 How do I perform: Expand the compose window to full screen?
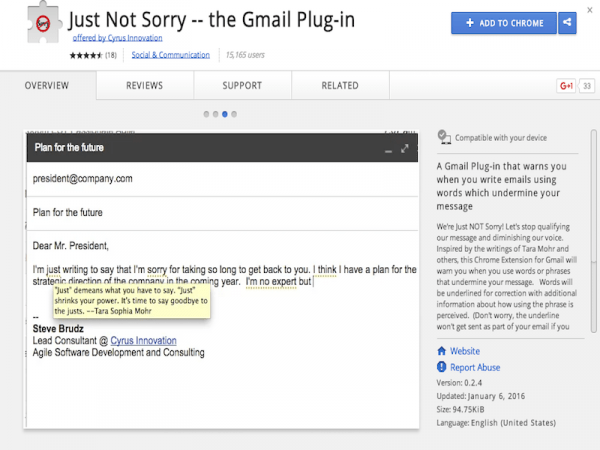coord(405,148)
